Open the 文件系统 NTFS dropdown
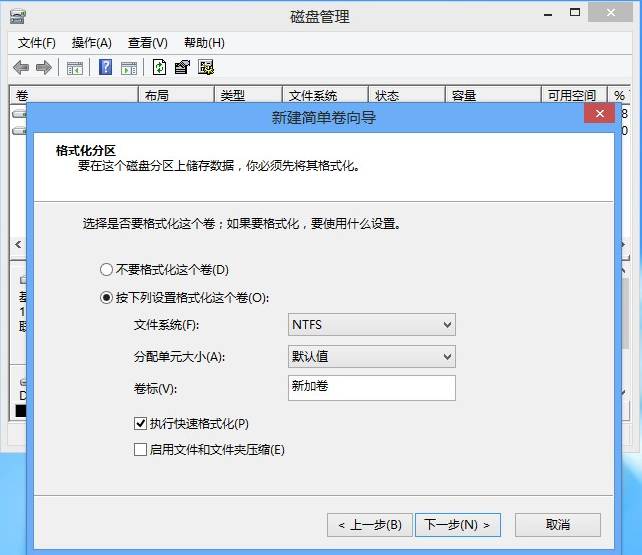642x555 pixels. point(372,325)
